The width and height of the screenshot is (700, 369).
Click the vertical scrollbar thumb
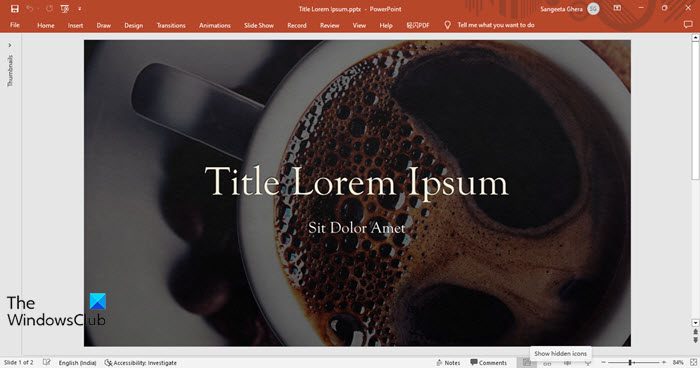tap(695, 111)
